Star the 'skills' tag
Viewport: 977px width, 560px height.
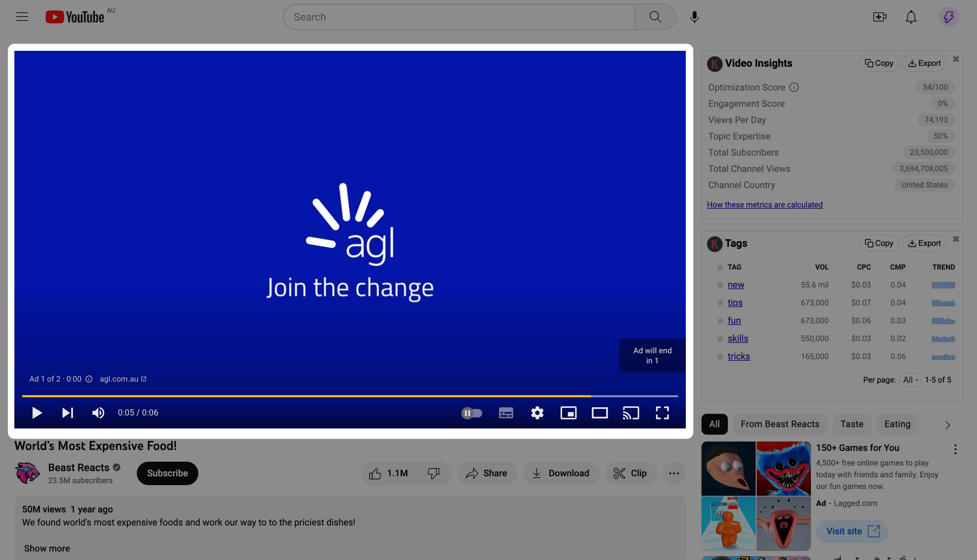coord(719,339)
